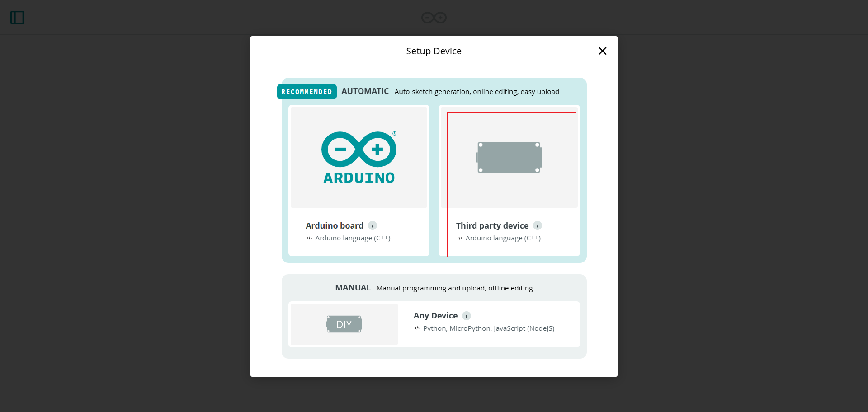Click the Setup Device dialog title
Image resolution: width=868 pixels, height=412 pixels.
tap(434, 51)
